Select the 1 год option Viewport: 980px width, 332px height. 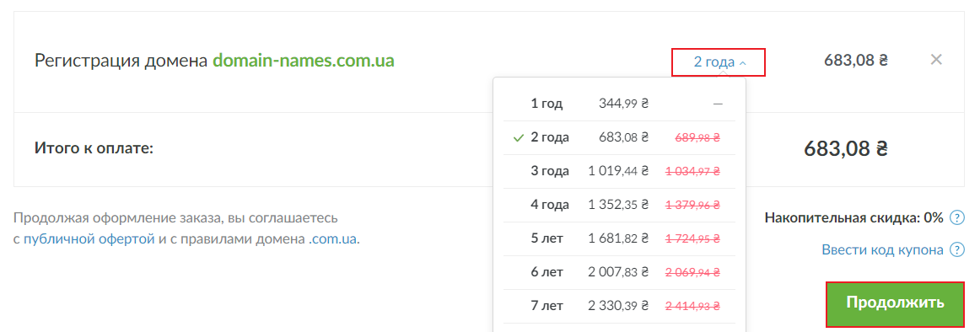tap(620, 104)
